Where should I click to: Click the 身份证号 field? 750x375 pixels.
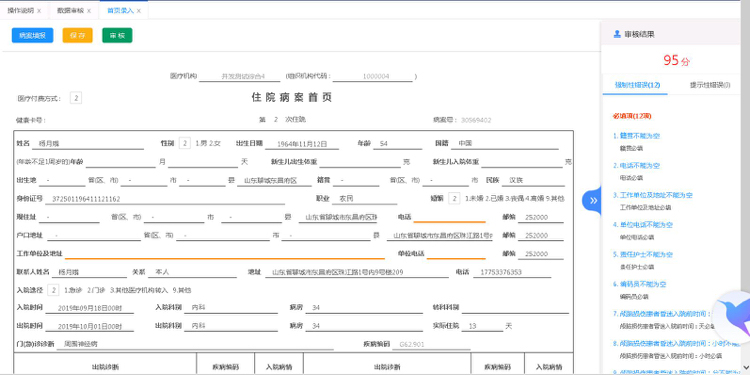[165, 199]
